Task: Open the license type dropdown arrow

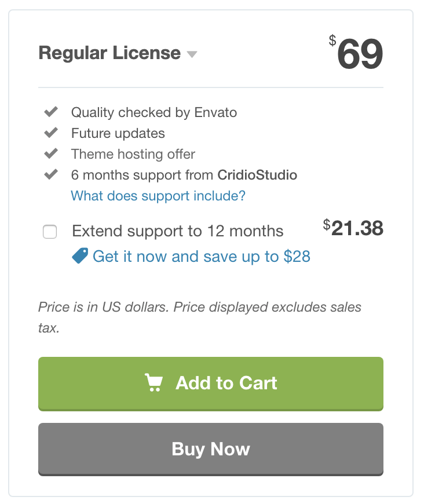Action: click(x=192, y=54)
